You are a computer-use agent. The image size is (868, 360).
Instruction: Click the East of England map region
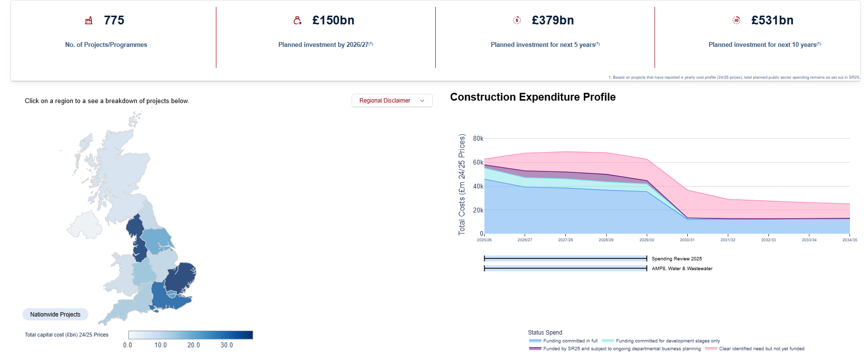click(x=181, y=277)
